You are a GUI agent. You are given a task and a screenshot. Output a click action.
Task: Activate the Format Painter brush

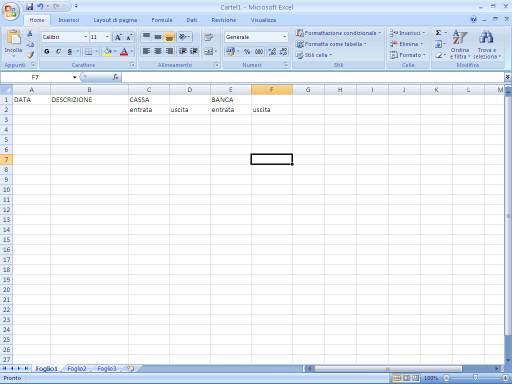coord(30,55)
